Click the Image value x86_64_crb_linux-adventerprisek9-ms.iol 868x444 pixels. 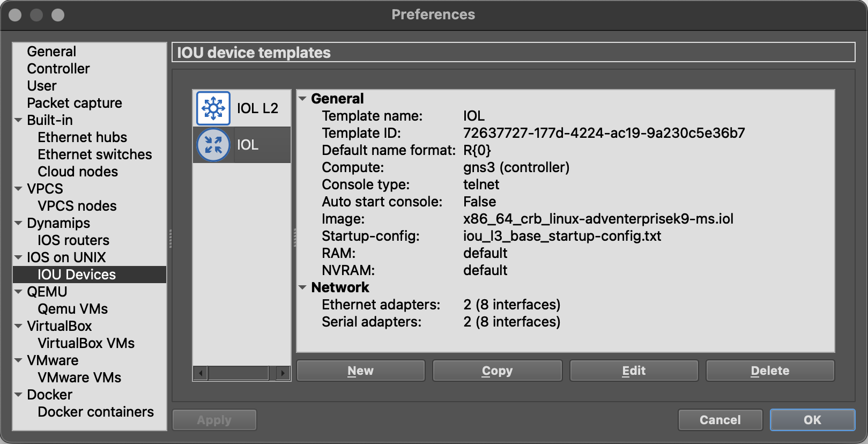(598, 219)
